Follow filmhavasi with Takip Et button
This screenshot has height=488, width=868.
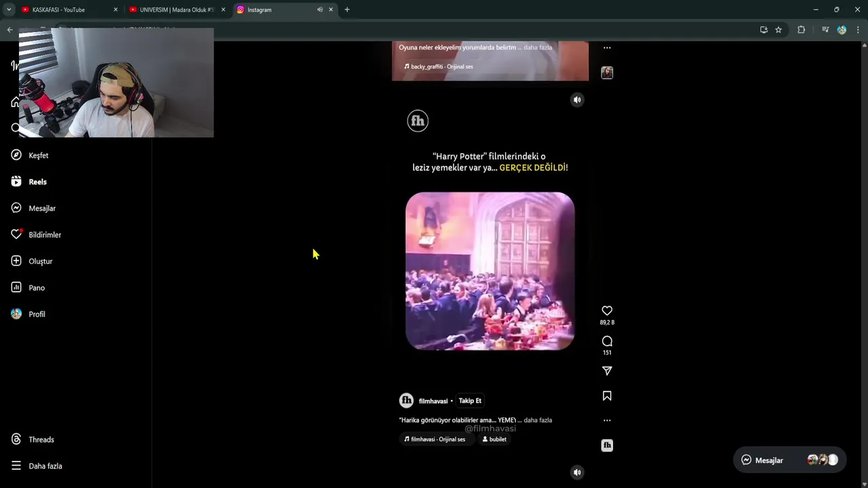(x=470, y=401)
